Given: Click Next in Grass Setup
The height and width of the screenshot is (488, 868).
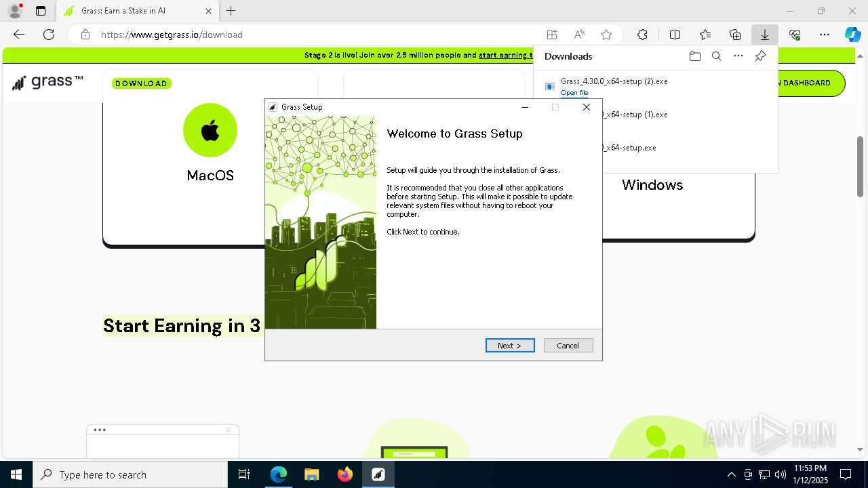Looking at the screenshot, I should 510,346.
